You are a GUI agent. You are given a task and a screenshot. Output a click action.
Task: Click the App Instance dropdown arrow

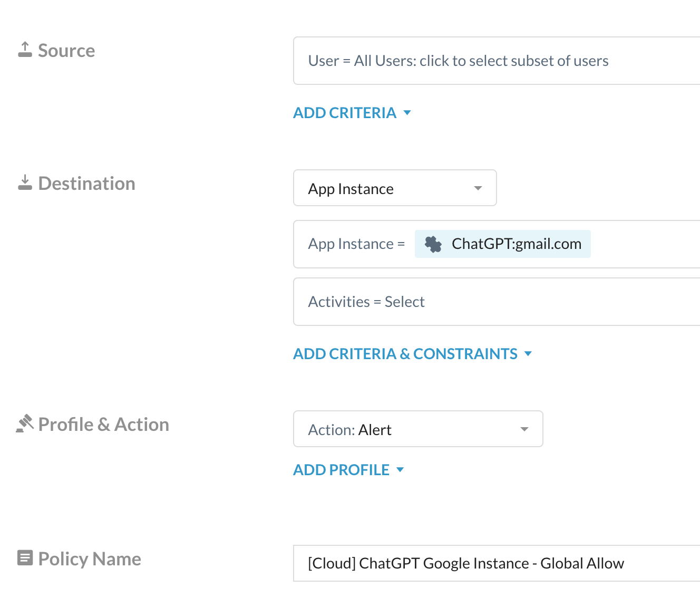point(478,188)
